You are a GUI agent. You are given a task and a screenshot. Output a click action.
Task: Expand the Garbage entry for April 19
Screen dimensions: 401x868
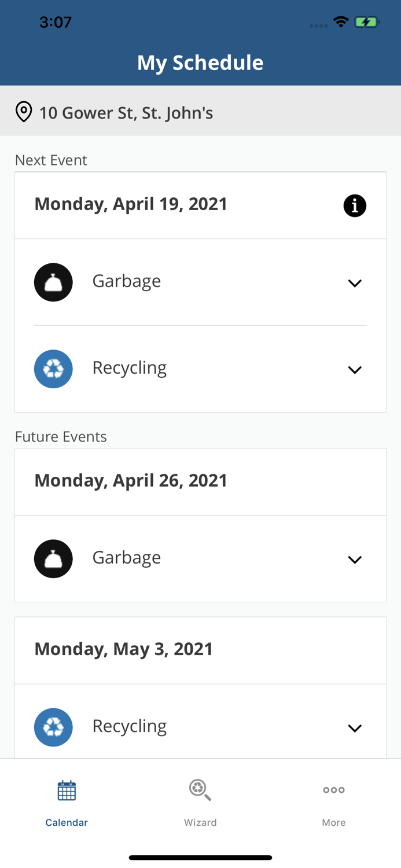tap(356, 282)
